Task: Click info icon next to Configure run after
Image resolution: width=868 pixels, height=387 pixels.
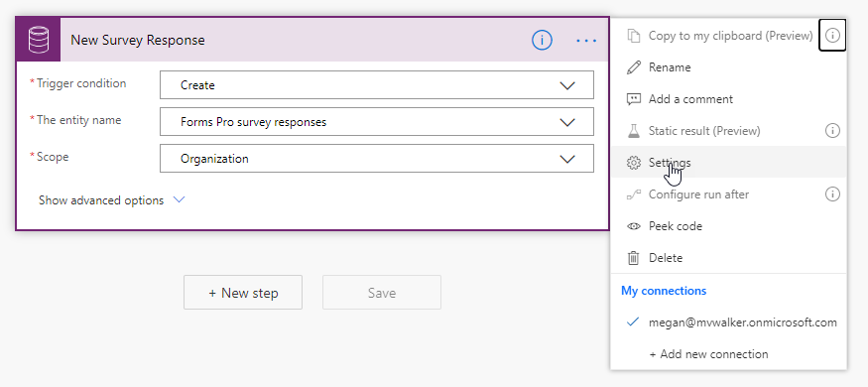Action: point(832,194)
